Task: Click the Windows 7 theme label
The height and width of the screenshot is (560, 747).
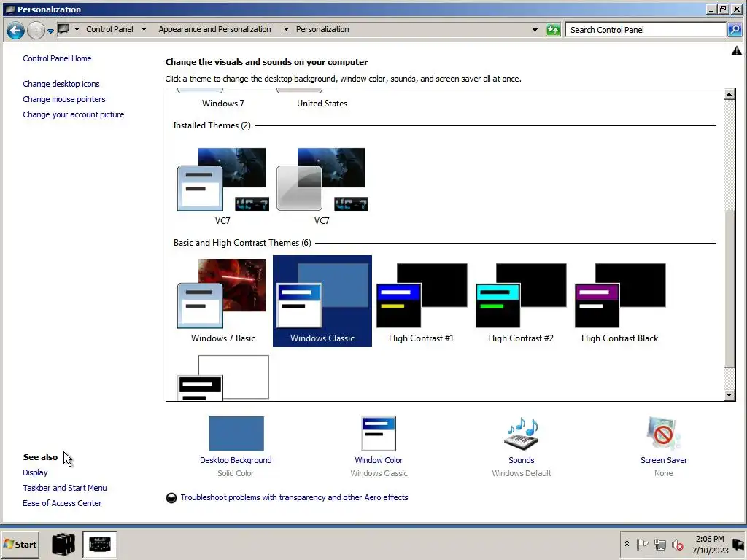Action: (x=223, y=104)
